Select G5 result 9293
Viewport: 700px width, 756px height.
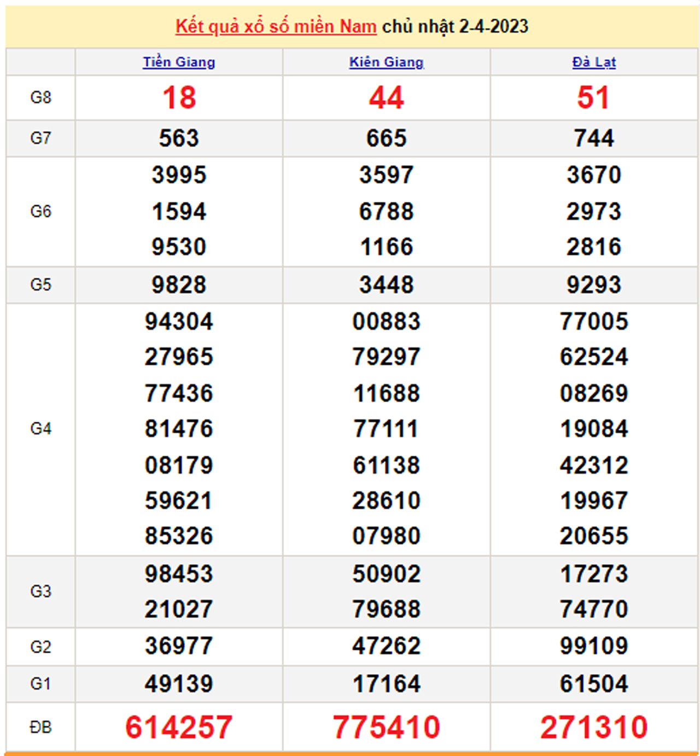point(594,285)
